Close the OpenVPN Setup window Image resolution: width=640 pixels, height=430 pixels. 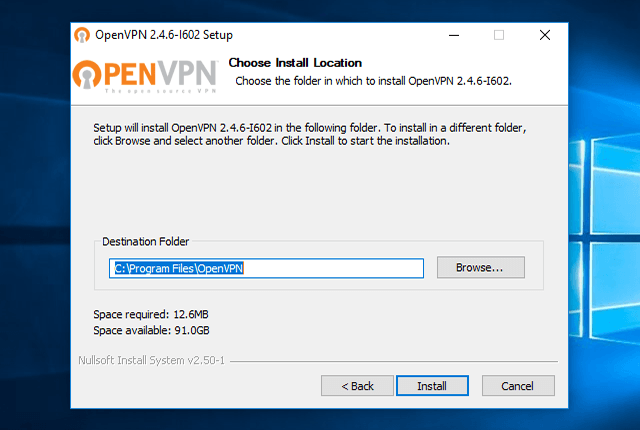coord(544,35)
